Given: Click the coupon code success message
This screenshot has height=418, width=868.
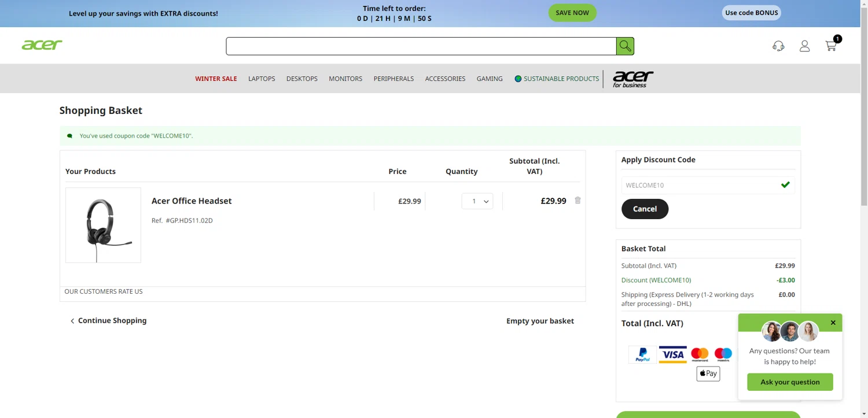Looking at the screenshot, I should [430, 136].
